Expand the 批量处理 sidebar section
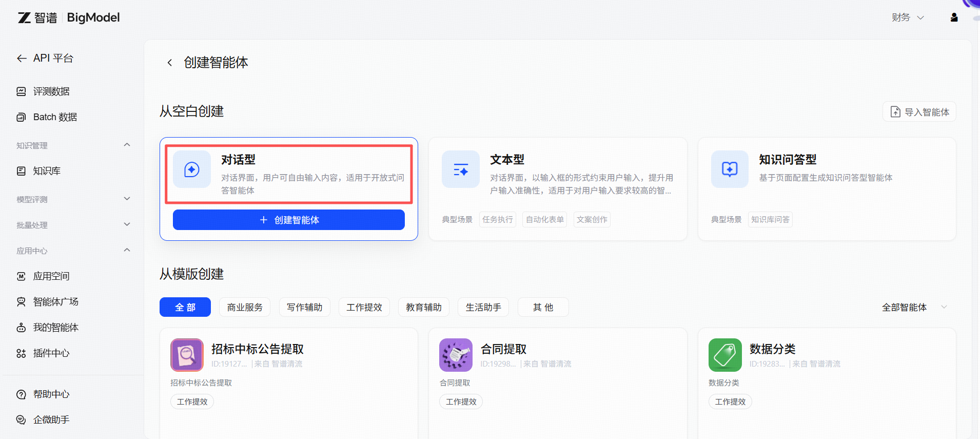The width and height of the screenshot is (980, 439). [127, 225]
